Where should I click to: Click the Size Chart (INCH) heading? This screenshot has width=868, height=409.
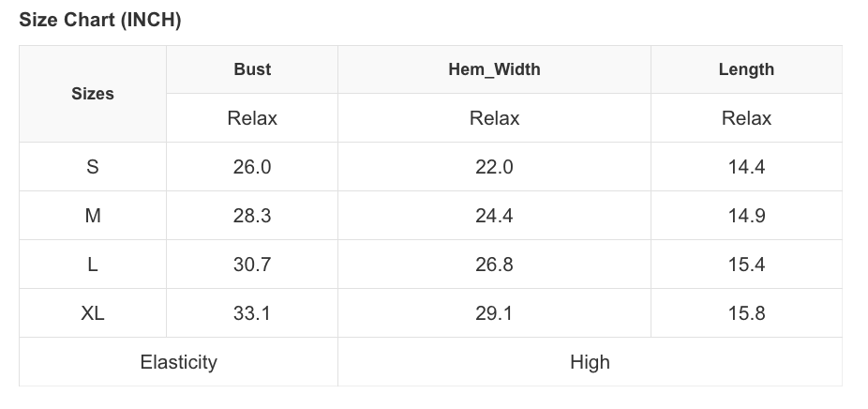[x=100, y=21]
